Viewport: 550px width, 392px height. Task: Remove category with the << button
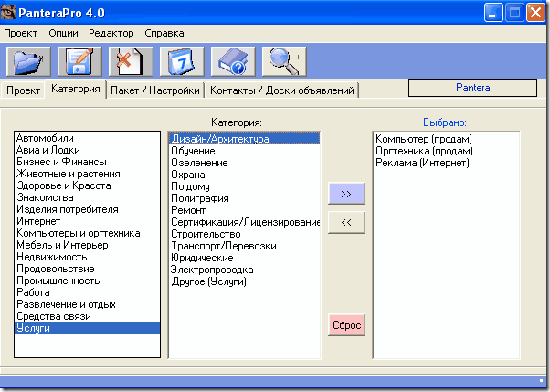point(346,222)
